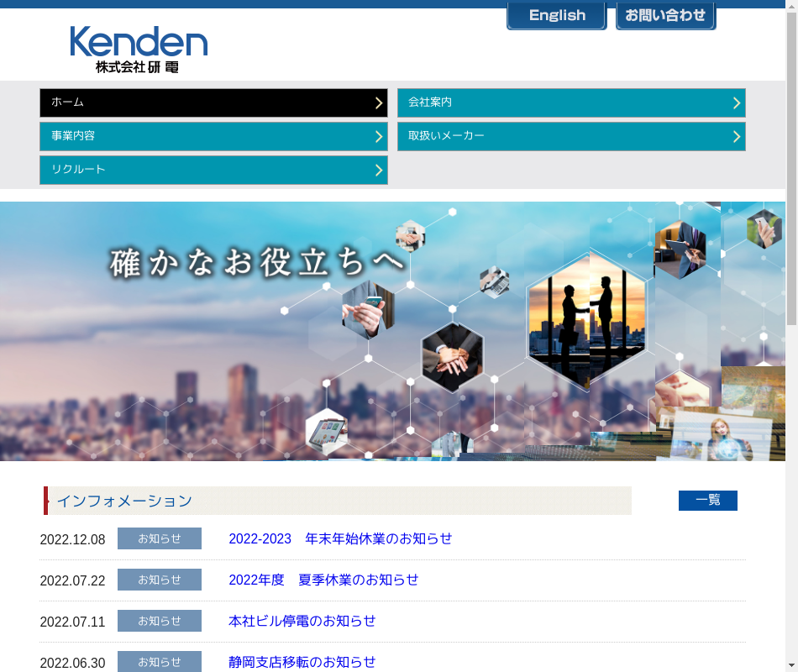The height and width of the screenshot is (672, 798).
Task: Open the お問い合わせ contact button
Action: coord(665,16)
